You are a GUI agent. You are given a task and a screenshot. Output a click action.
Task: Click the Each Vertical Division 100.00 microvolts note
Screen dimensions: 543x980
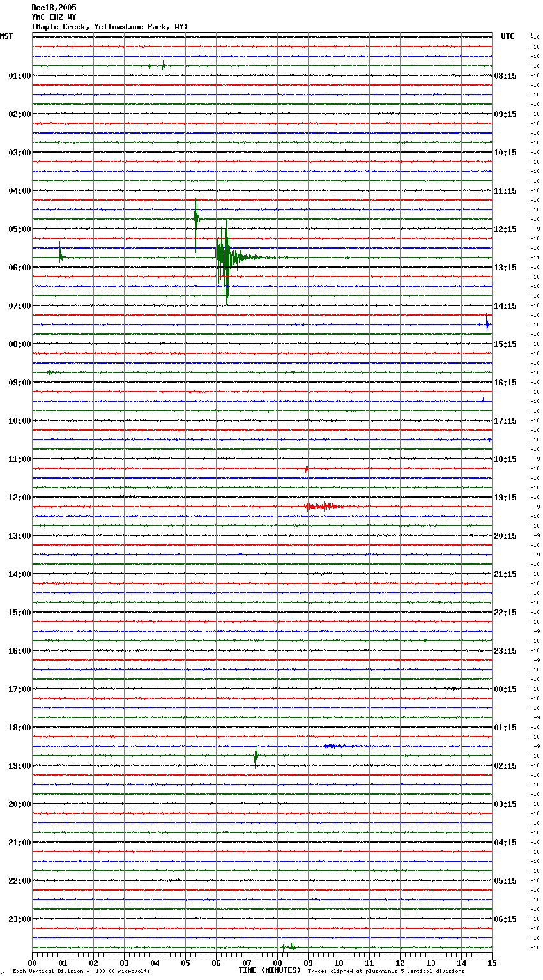(x=81, y=972)
